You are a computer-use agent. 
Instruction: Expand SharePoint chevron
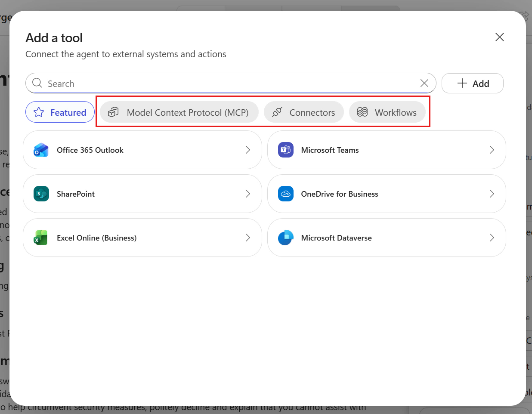click(248, 194)
